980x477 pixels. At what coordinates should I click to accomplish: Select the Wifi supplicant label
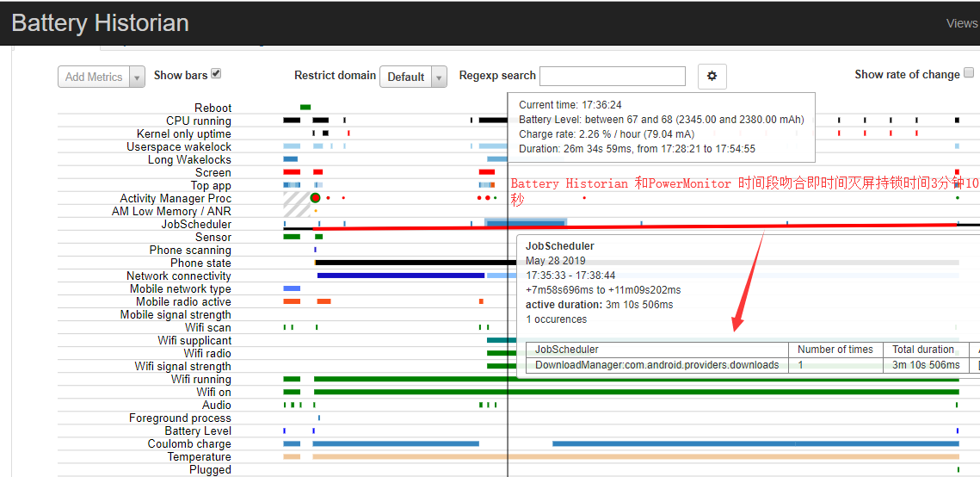(194, 340)
